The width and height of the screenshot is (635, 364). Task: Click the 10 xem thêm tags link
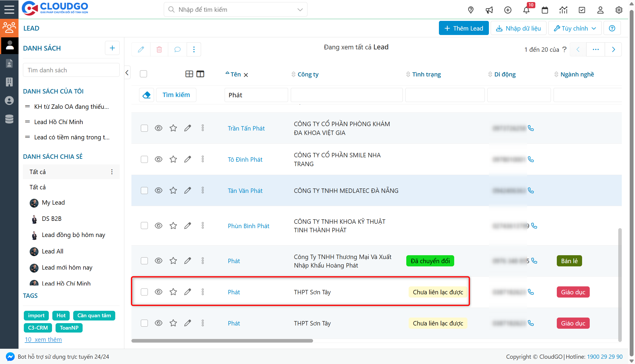(x=43, y=340)
